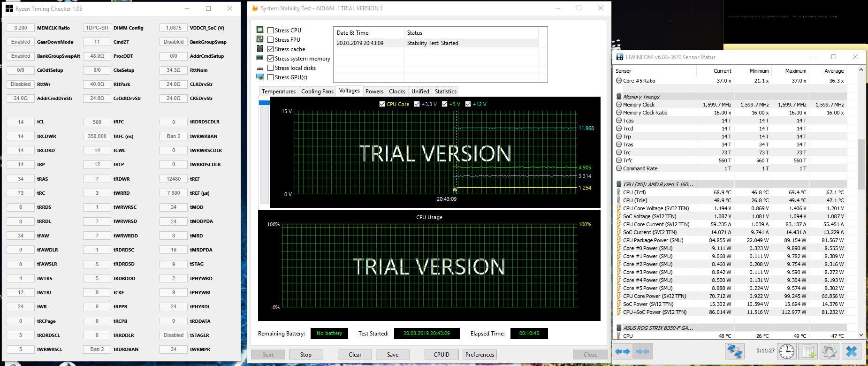Image resolution: width=868 pixels, height=366 pixels.
Task: Uncheck the Stress cache checkbox
Action: click(270, 49)
